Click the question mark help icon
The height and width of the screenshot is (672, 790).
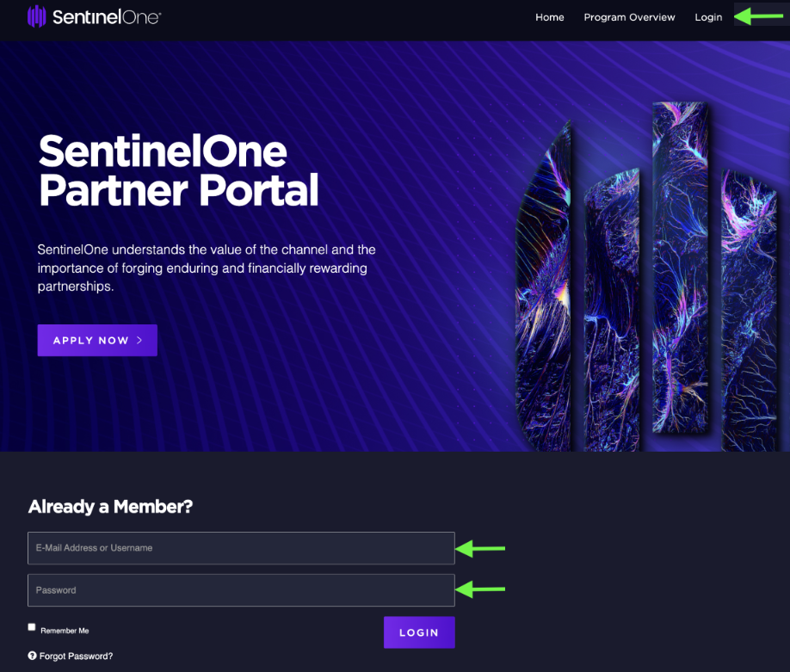[32, 656]
